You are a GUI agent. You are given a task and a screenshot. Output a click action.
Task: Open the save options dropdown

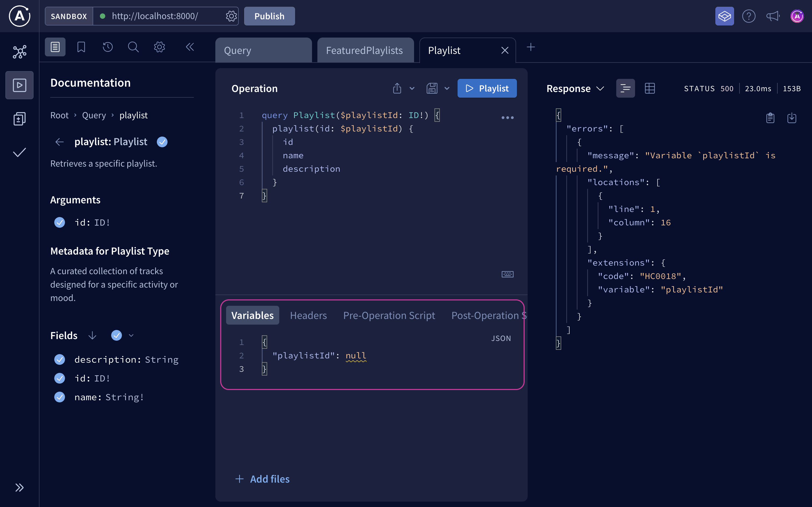coord(447,88)
